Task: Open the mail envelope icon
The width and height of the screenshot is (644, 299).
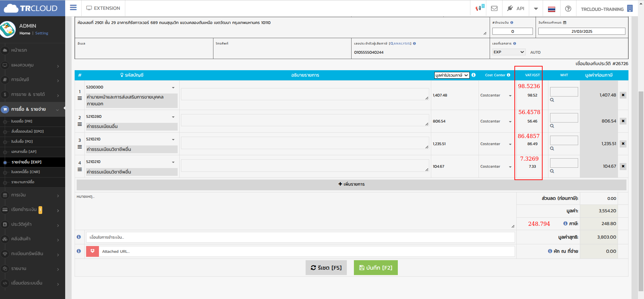Action: pyautogui.click(x=494, y=8)
